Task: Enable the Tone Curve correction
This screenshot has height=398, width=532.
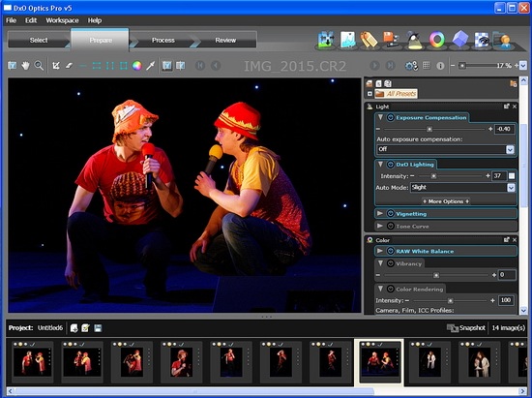Action: [390, 226]
